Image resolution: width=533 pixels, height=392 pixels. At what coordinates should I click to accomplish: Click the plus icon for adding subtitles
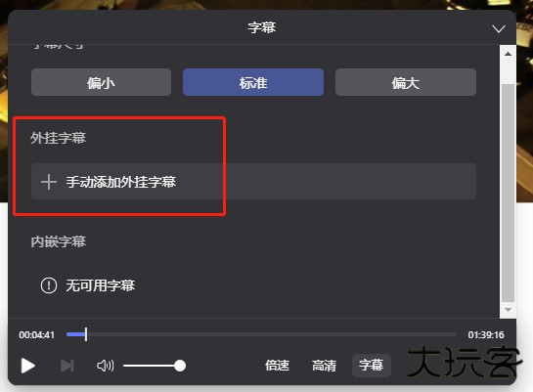point(49,182)
